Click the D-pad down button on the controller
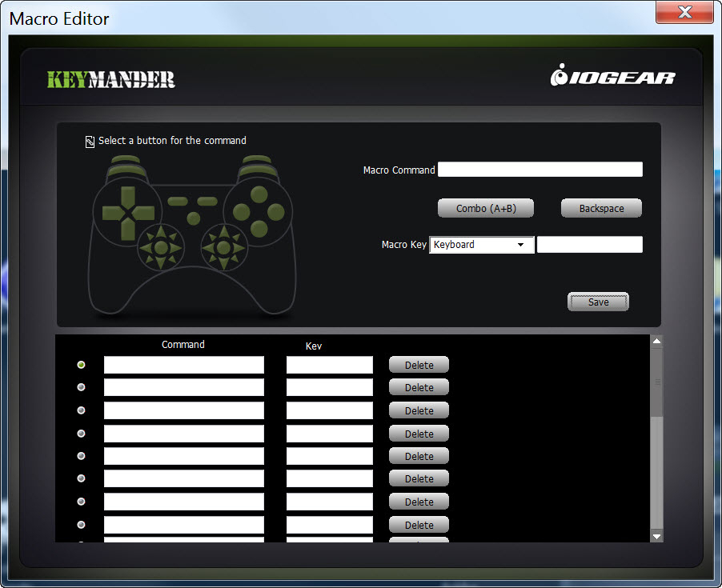Screen dimensions: 722x588 click(128, 229)
